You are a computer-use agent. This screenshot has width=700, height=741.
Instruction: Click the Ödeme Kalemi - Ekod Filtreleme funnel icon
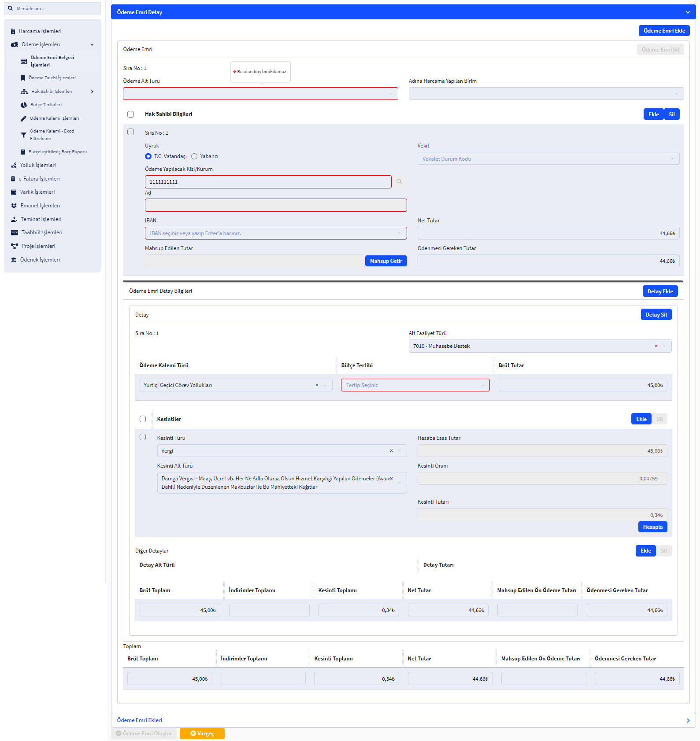24,135
